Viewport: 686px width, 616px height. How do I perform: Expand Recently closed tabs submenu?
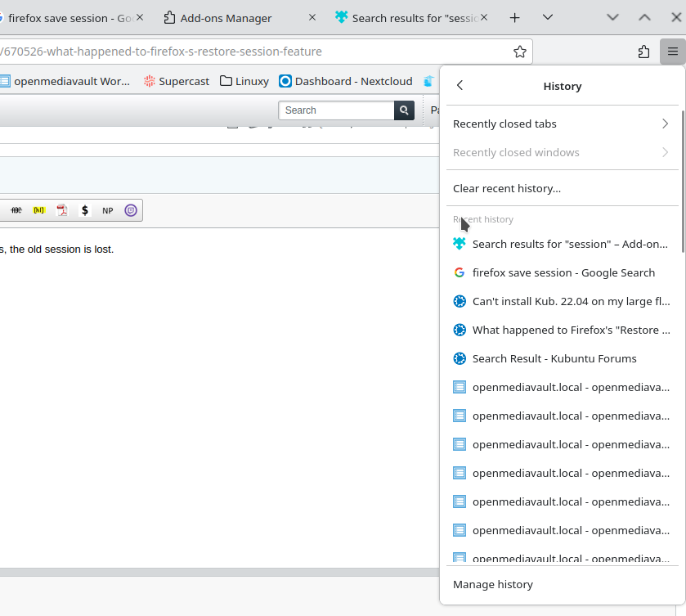[x=561, y=124]
